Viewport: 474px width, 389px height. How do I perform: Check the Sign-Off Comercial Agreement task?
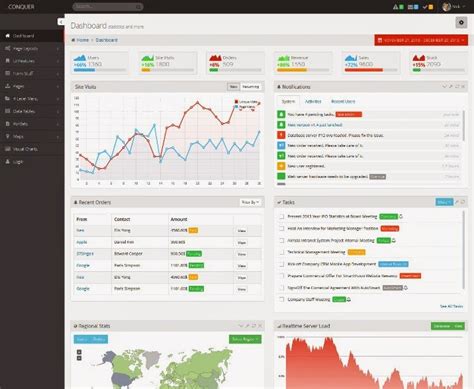(282, 288)
